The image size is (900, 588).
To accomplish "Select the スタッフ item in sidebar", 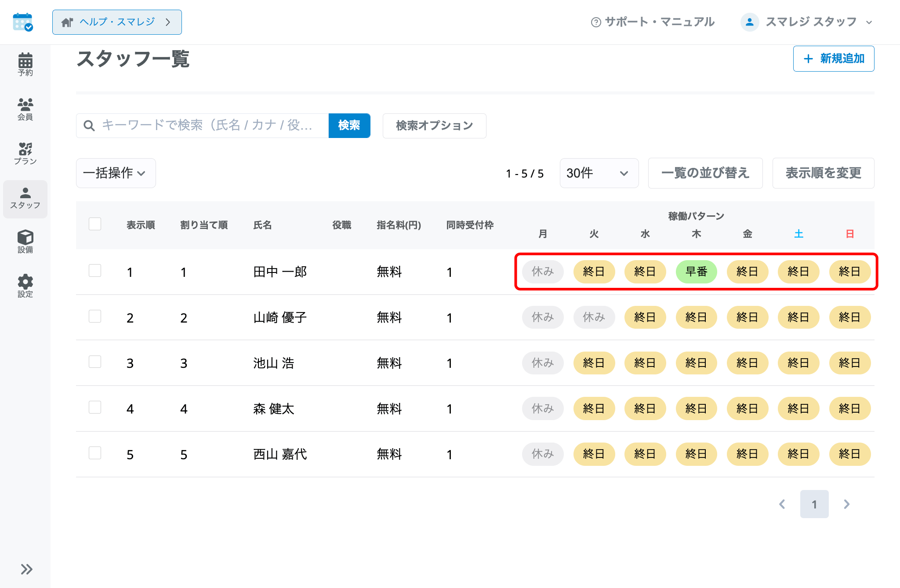I will pos(25,199).
